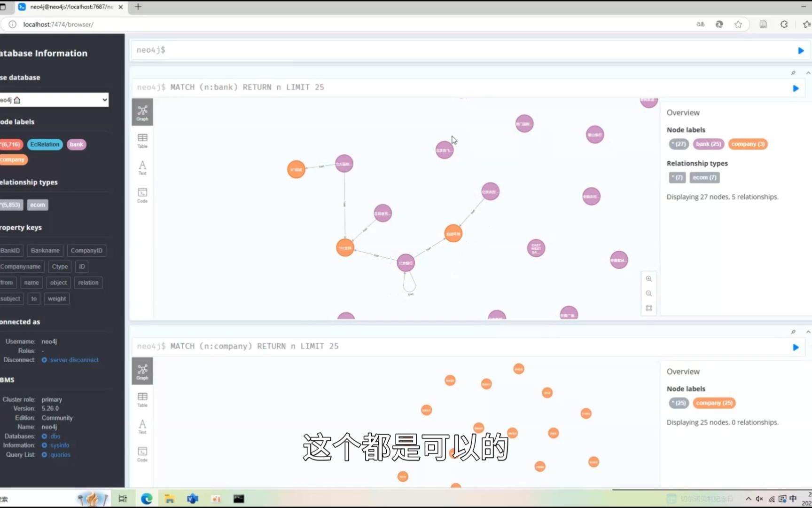Screen dimensions: 812x508
Task: Switch company result to Text view
Action: coord(142,427)
